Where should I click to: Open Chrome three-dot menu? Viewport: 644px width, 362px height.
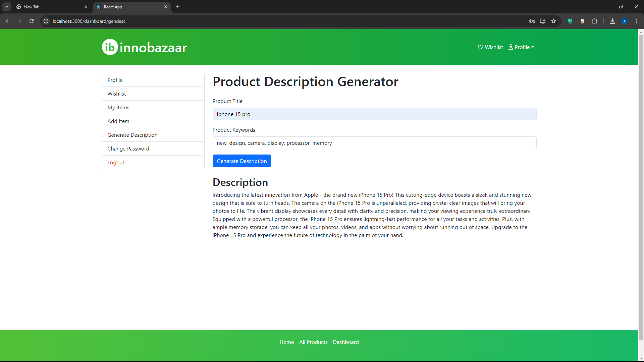[637, 21]
